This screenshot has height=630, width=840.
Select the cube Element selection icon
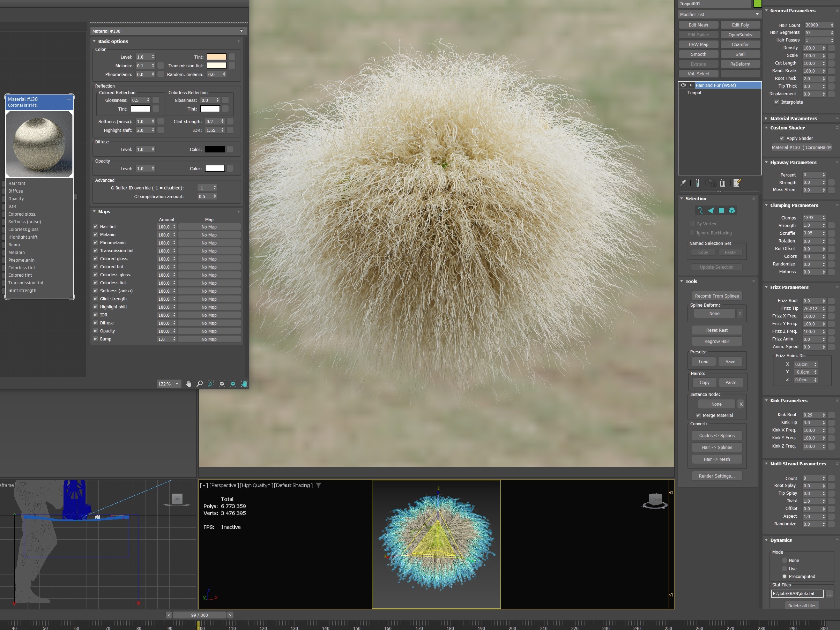click(732, 210)
